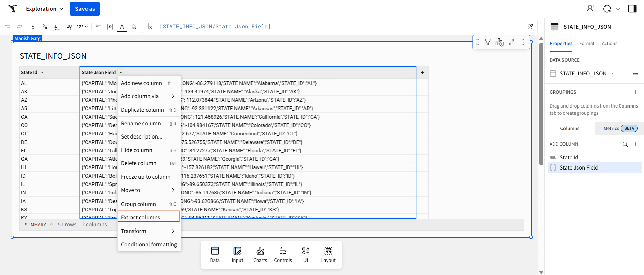Screen dimensions: 644x275
Task: Add a grouping with plus icon
Action: coord(636,92)
